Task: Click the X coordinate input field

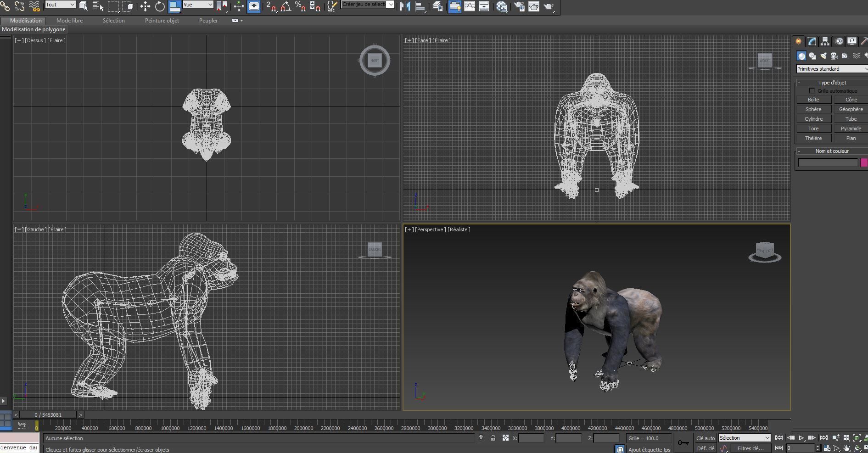Action: click(x=531, y=438)
